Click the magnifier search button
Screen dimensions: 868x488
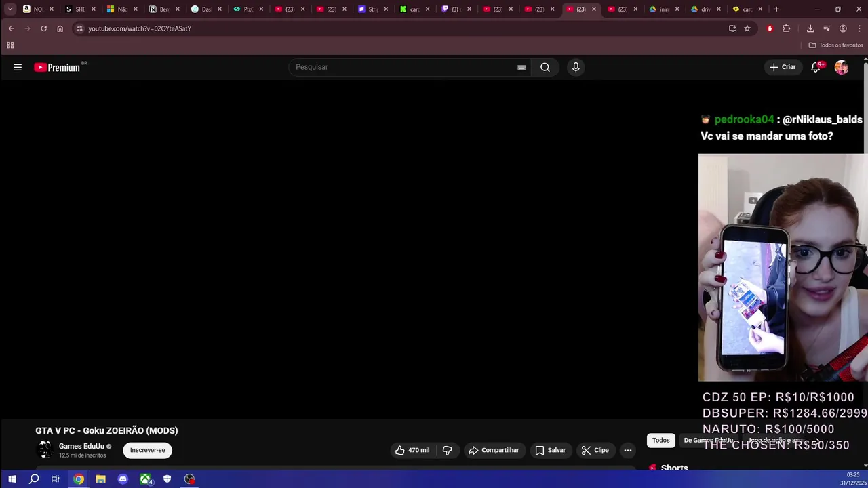tap(545, 67)
